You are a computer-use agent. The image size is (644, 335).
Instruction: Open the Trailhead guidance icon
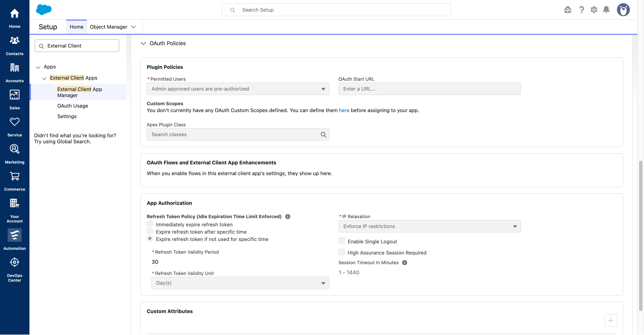click(567, 10)
